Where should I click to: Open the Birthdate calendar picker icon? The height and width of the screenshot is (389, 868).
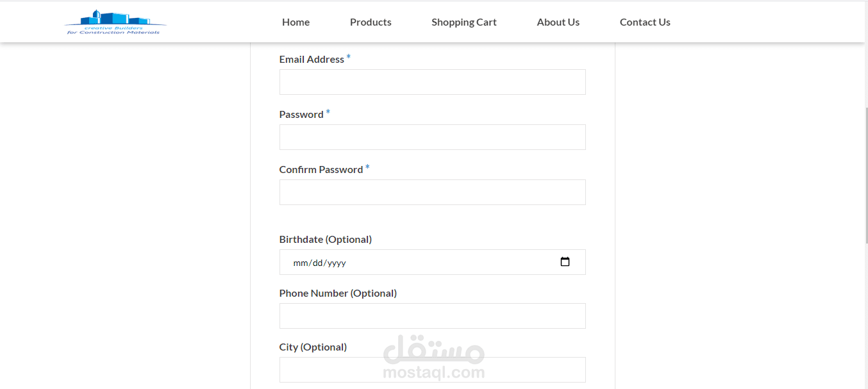[565, 261]
